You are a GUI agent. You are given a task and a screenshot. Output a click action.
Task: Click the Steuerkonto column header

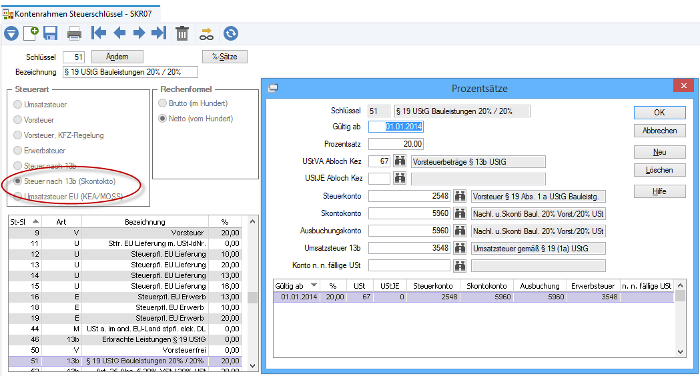click(x=433, y=286)
